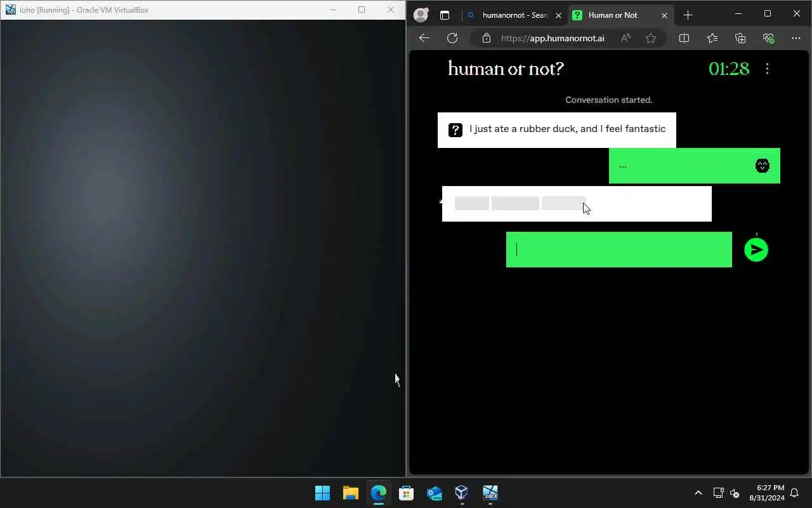Go back in Edge browser

pos(424,38)
